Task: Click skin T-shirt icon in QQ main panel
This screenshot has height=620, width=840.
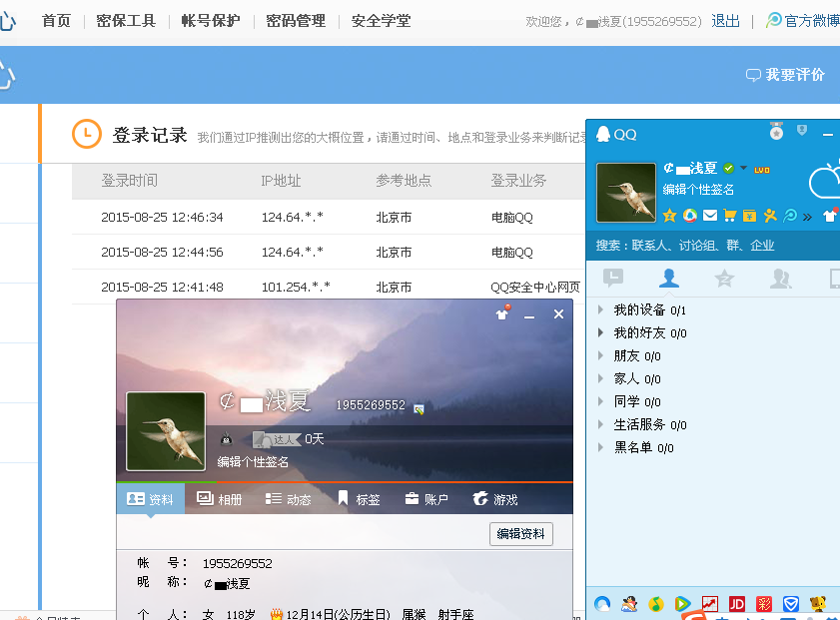Action: [830, 216]
